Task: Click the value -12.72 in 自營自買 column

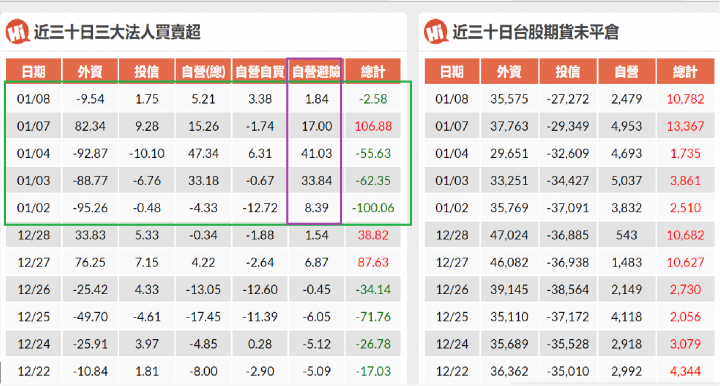Action: click(260, 208)
